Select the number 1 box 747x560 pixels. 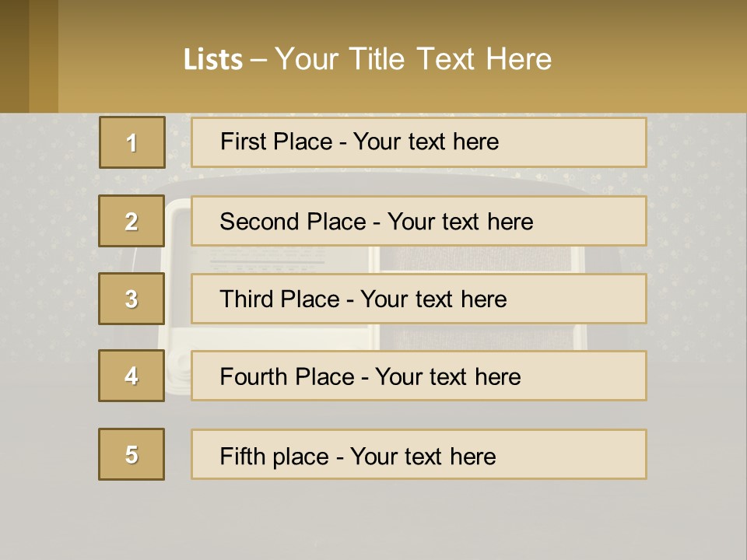[132, 142]
